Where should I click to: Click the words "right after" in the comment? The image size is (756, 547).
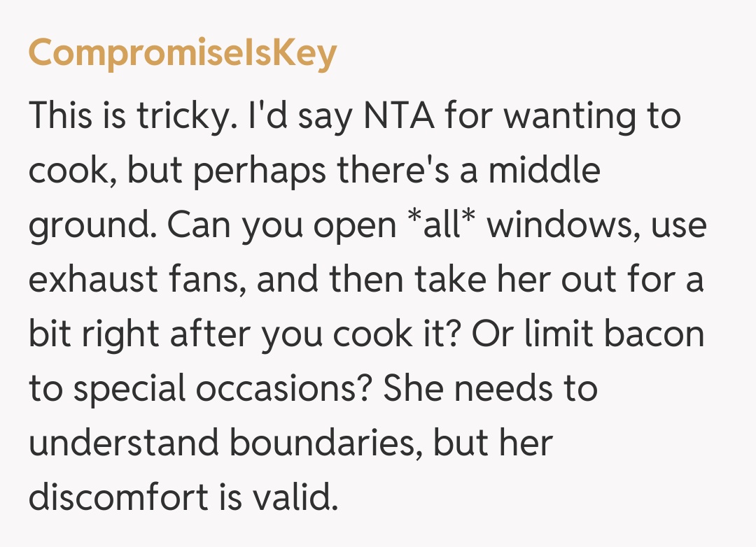coord(167,334)
